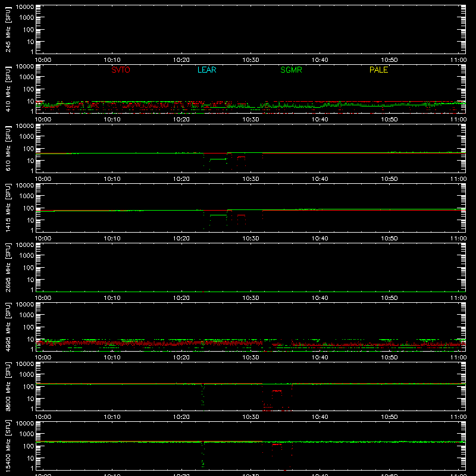Screen dimensions: 476x476
Task: Select the "4995 MHz [SFU]" axis title
Action: pos(8,327)
